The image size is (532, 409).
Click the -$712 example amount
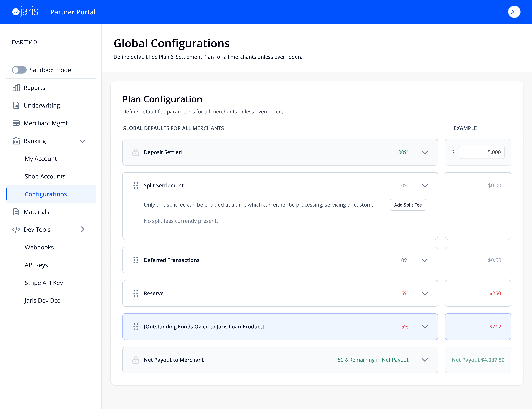point(494,327)
